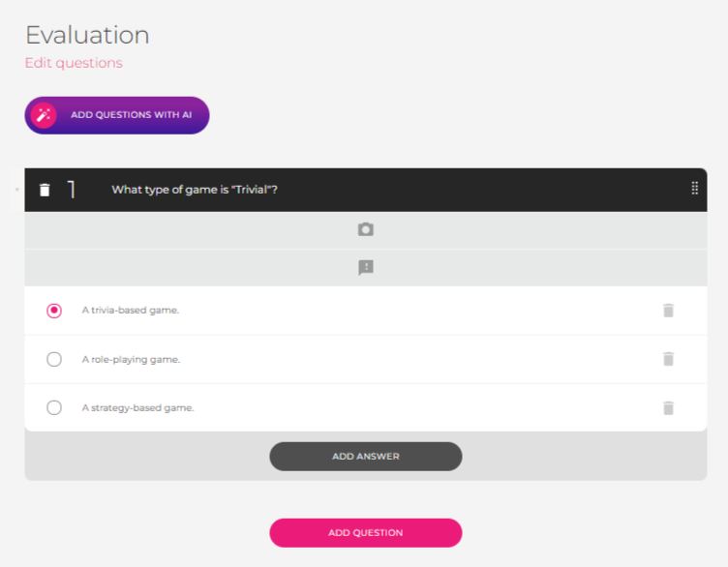
Task: Edit the "A trivia-based game." answer text
Action: tap(131, 311)
